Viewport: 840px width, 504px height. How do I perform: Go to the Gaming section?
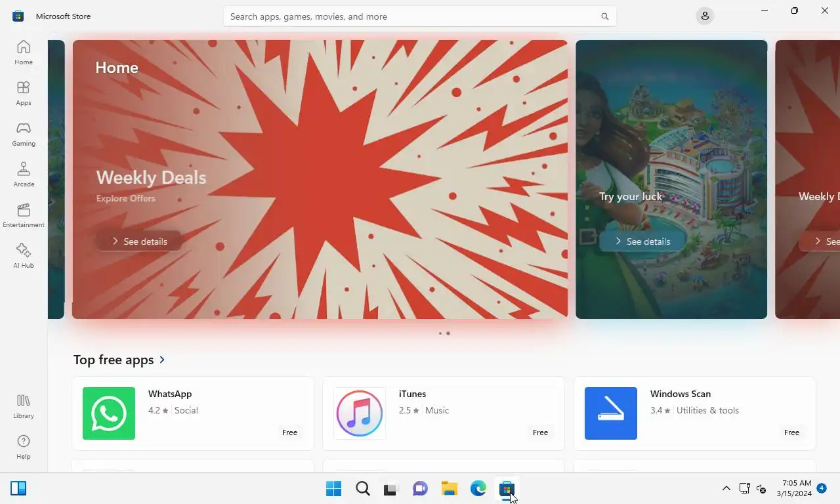[x=24, y=134]
